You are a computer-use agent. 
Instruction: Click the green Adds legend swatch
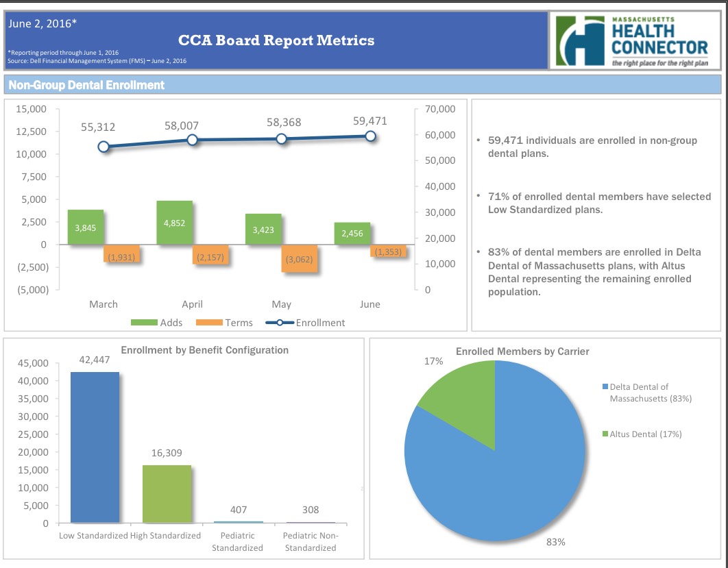pos(146,323)
